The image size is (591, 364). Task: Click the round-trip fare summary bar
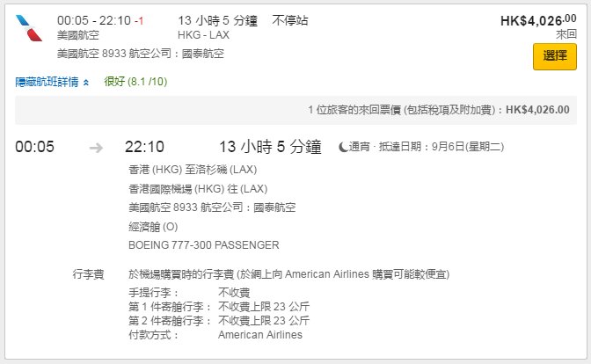click(x=295, y=110)
